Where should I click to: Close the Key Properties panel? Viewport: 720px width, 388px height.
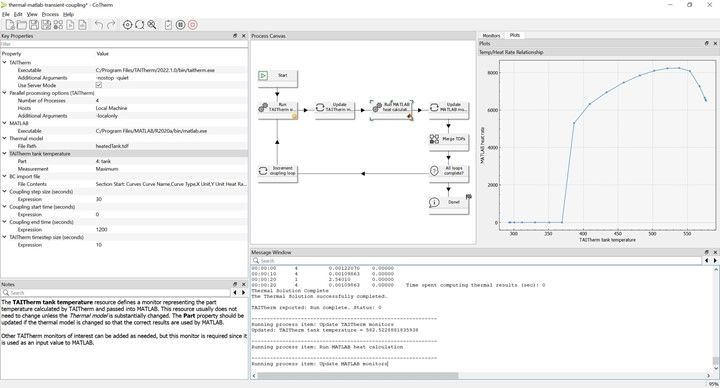click(x=243, y=36)
